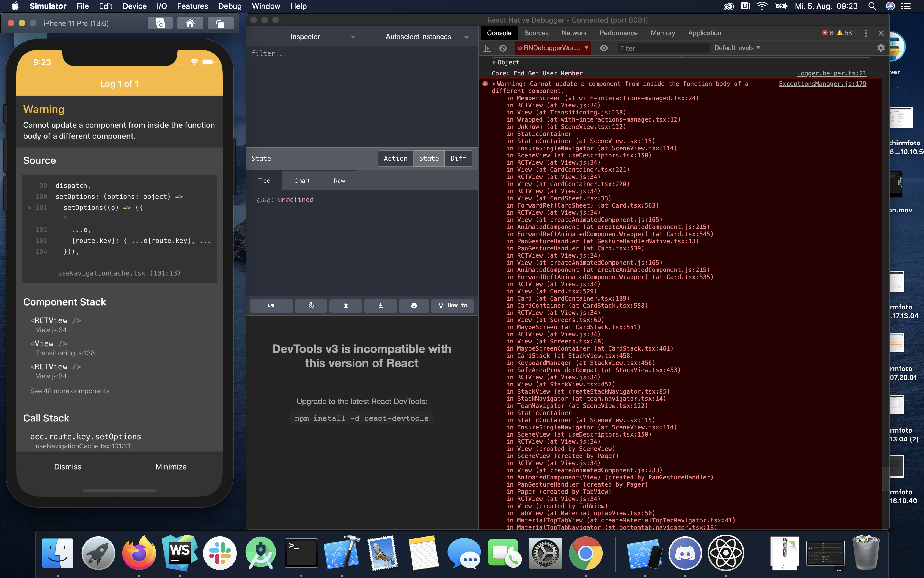This screenshot has width=924, height=578.
Task: Minimize the warning log in simulator
Action: coord(171,467)
